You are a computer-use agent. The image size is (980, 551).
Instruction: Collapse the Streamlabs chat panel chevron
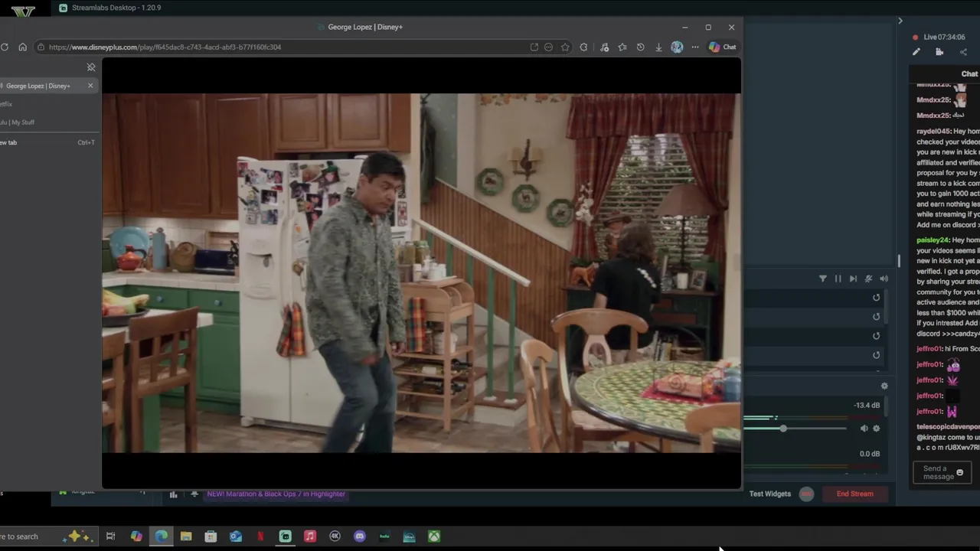point(900,21)
